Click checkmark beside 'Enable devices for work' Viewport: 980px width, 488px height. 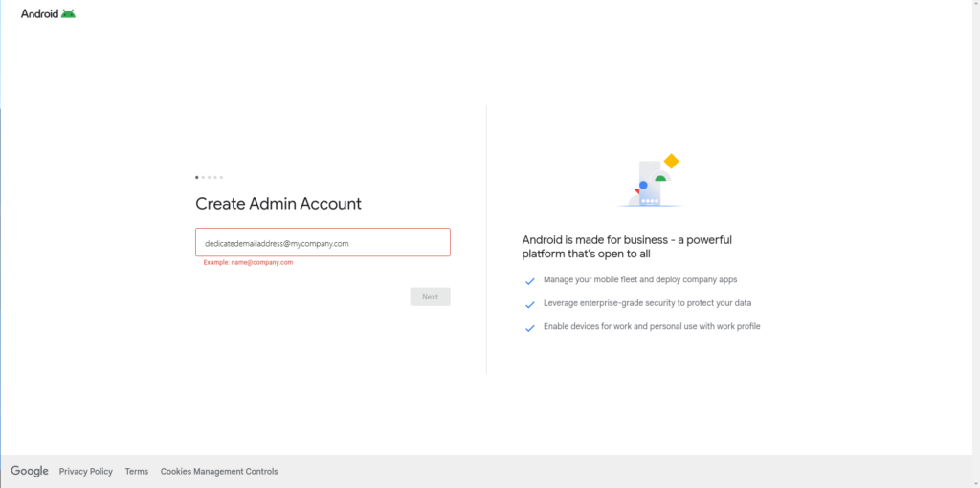click(x=530, y=328)
